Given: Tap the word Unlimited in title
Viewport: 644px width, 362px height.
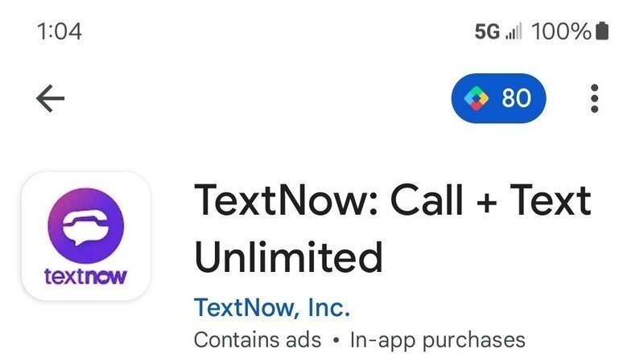Looking at the screenshot, I should 288,257.
